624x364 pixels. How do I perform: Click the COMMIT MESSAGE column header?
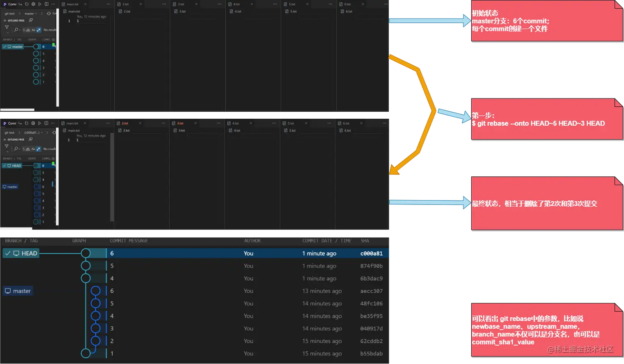(x=129, y=241)
